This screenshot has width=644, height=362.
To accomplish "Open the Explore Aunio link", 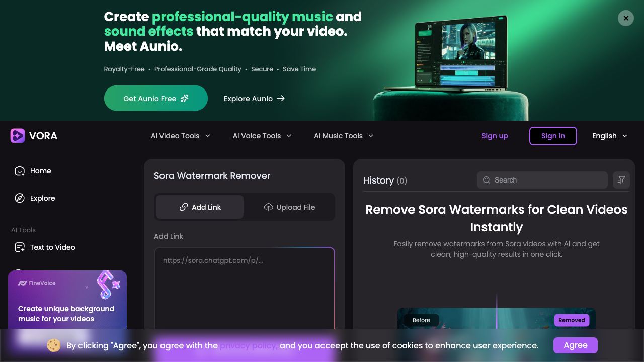I will (255, 99).
